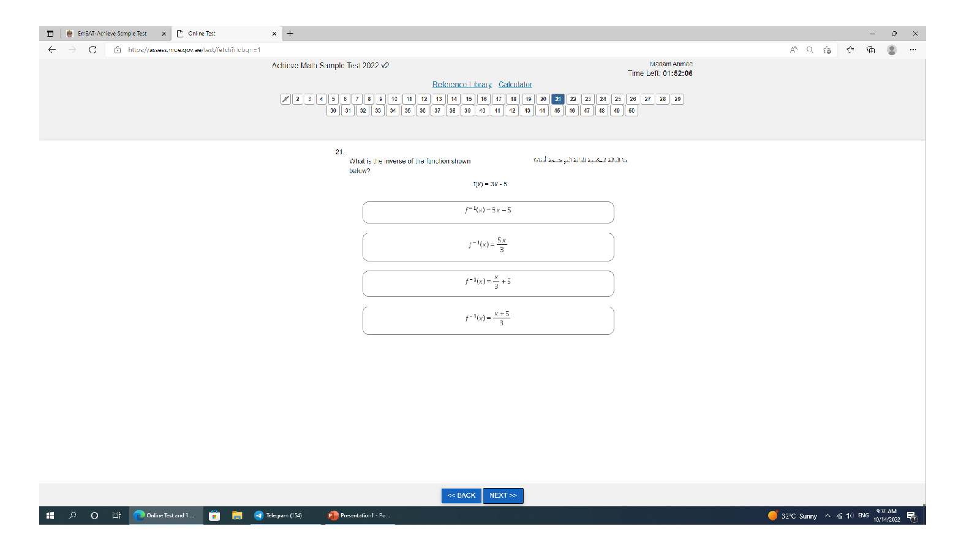Open the browser Collections icon
The image size is (980, 551).
point(870,50)
